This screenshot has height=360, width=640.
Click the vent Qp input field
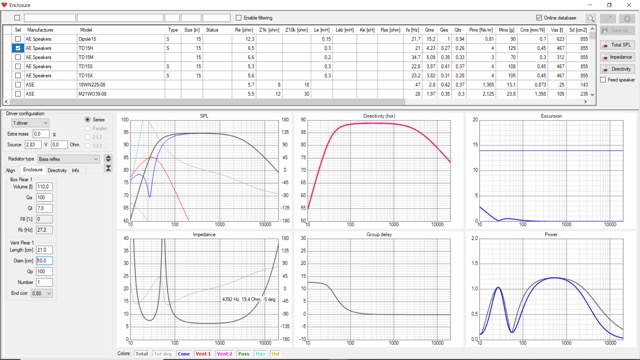click(44, 271)
